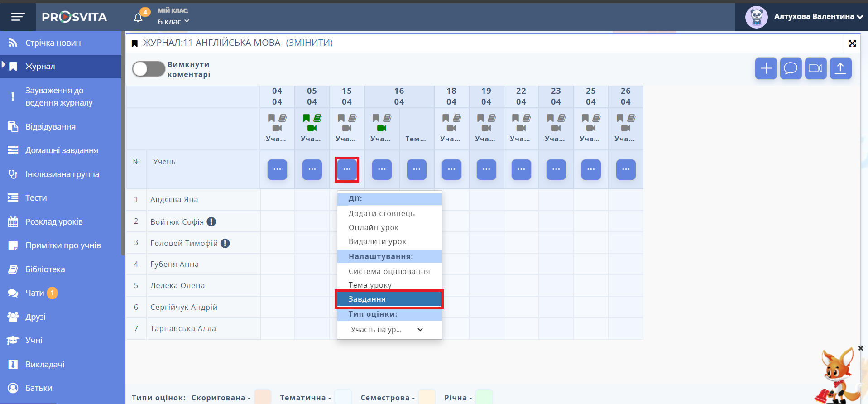Select Завдання in the context menu
Image resolution: width=868 pixels, height=404 pixels.
[389, 299]
